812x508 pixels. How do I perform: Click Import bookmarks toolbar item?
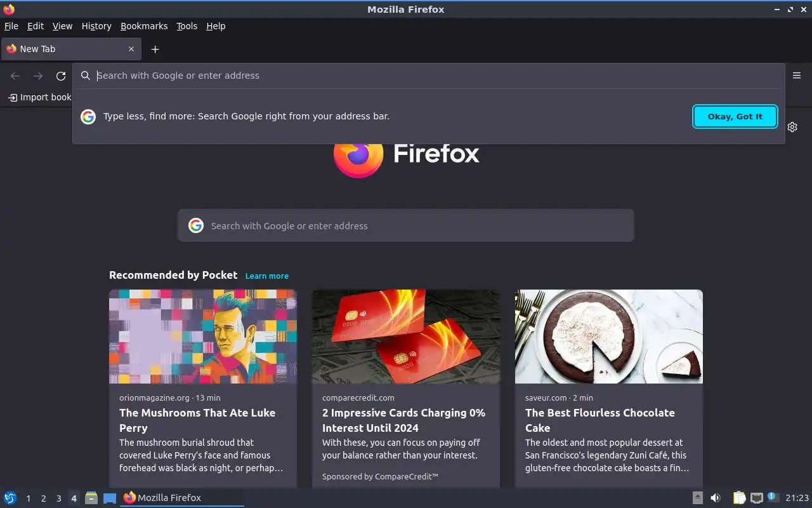click(39, 97)
